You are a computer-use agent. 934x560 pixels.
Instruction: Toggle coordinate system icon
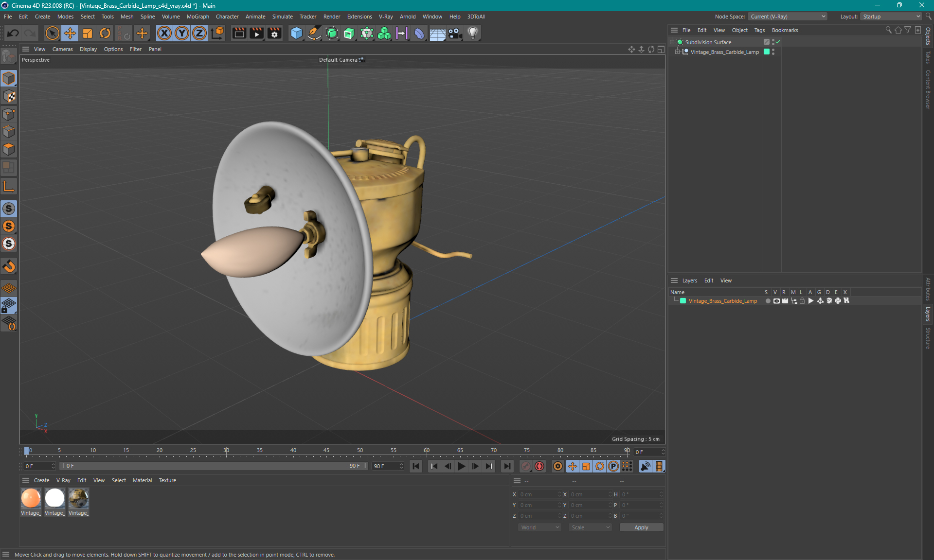(217, 33)
